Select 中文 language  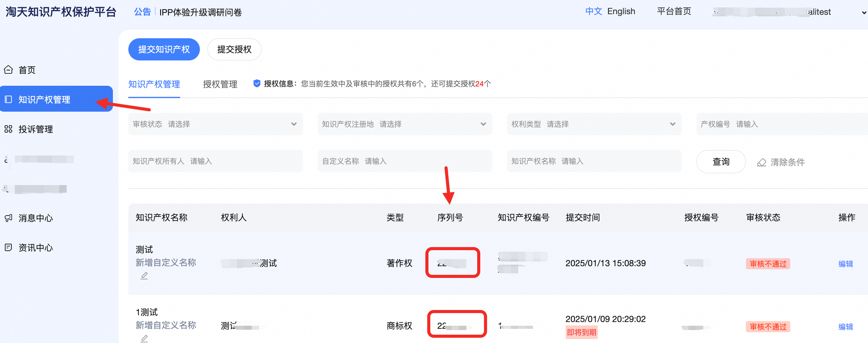(594, 11)
